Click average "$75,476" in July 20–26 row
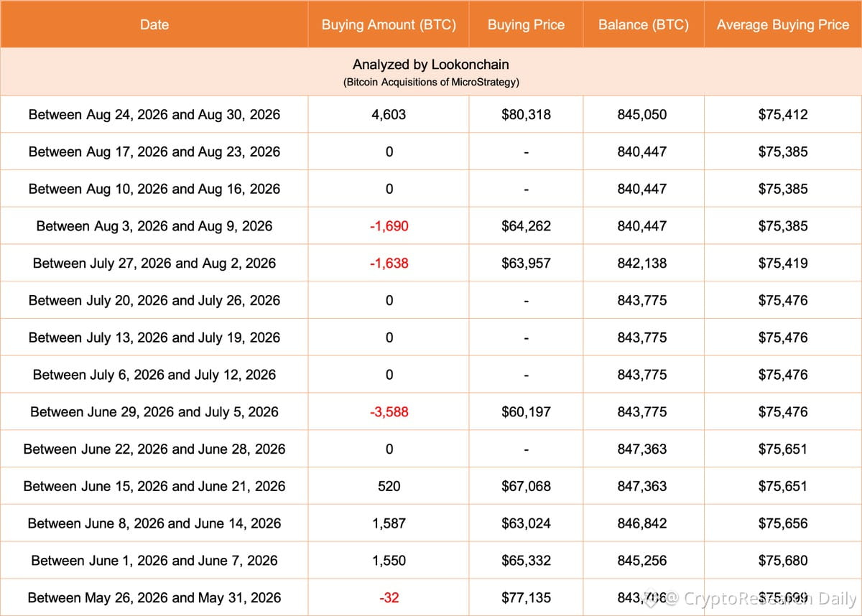The image size is (862, 616). click(783, 300)
